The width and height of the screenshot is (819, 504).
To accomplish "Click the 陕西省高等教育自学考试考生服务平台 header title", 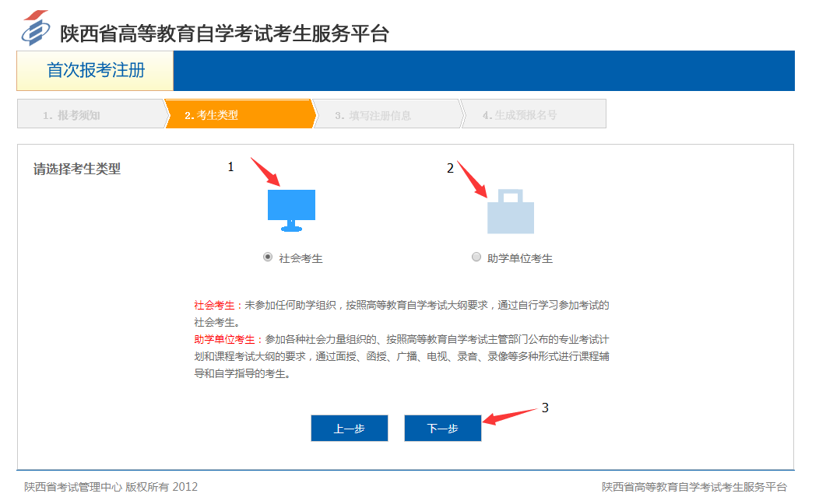I will tap(224, 33).
